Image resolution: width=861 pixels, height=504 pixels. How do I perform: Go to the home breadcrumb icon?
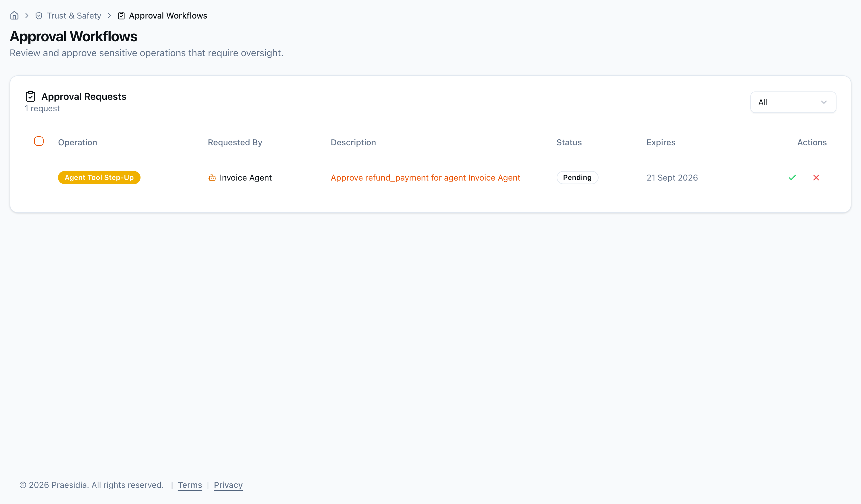pos(14,16)
